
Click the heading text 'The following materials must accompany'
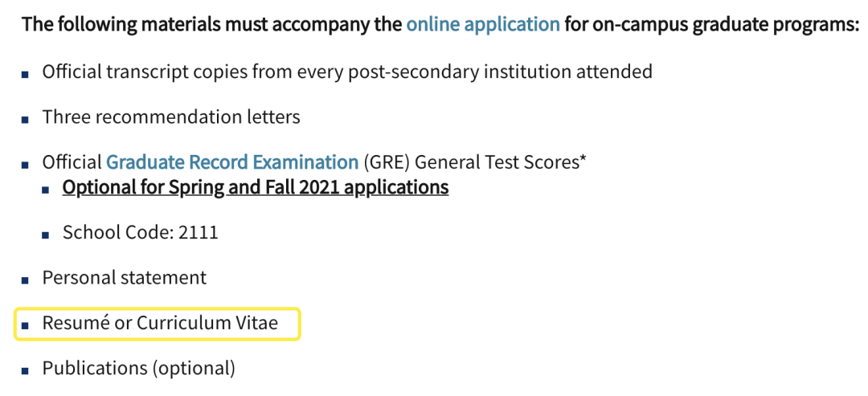point(211,25)
